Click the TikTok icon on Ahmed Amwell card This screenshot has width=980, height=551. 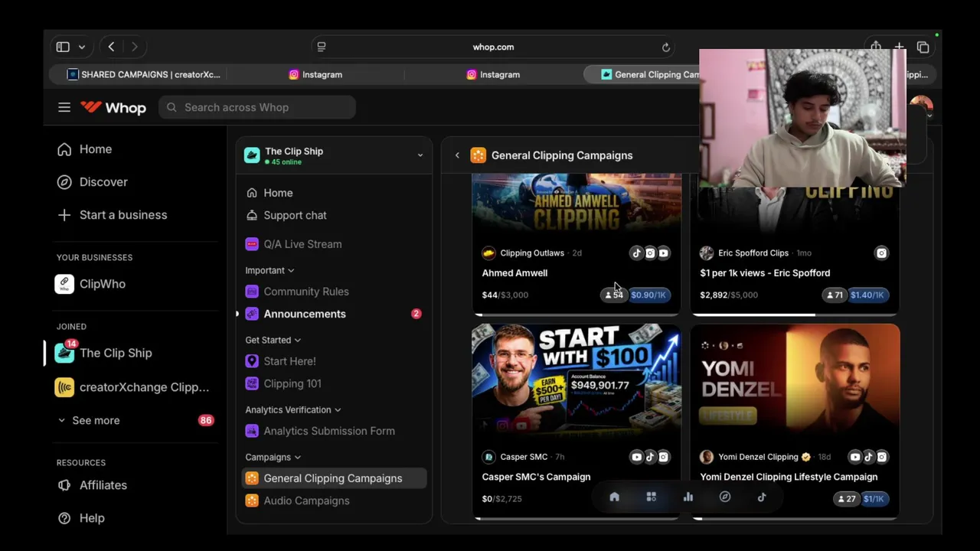coord(636,253)
